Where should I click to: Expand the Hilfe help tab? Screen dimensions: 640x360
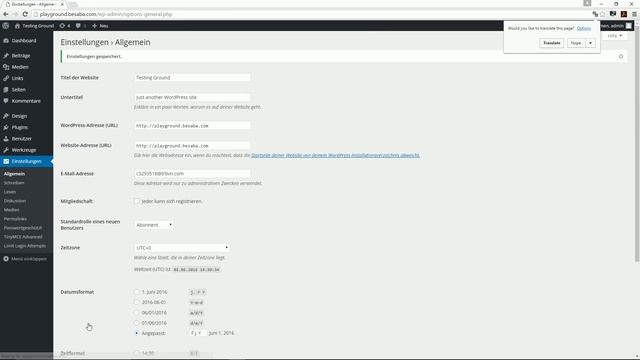(615, 36)
